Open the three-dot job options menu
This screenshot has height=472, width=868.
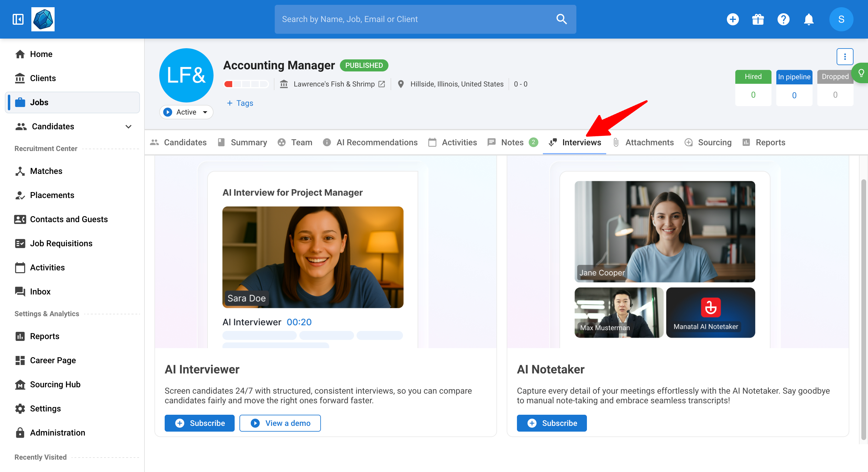(845, 57)
